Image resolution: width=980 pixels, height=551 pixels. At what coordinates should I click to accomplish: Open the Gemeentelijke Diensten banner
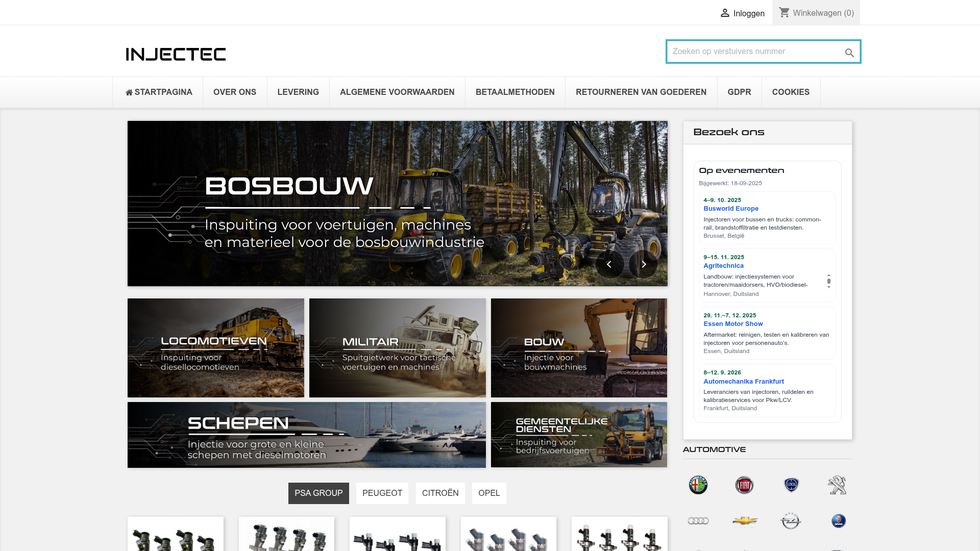point(579,435)
